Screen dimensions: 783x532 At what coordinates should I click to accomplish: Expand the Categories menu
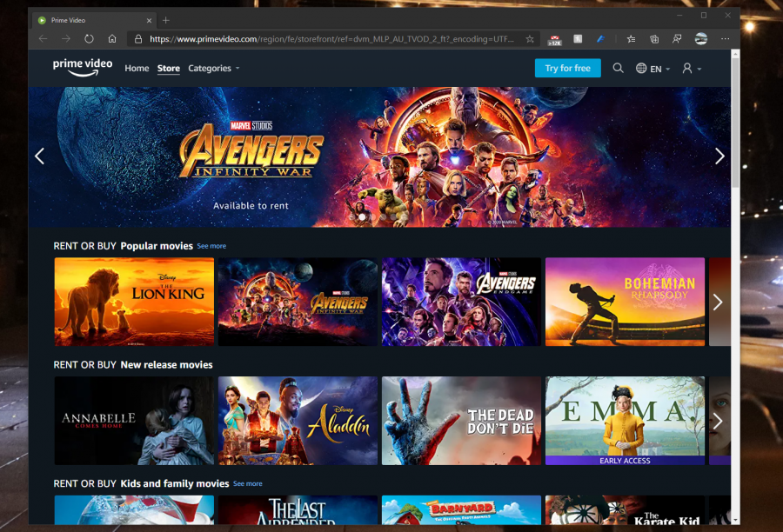click(x=212, y=68)
